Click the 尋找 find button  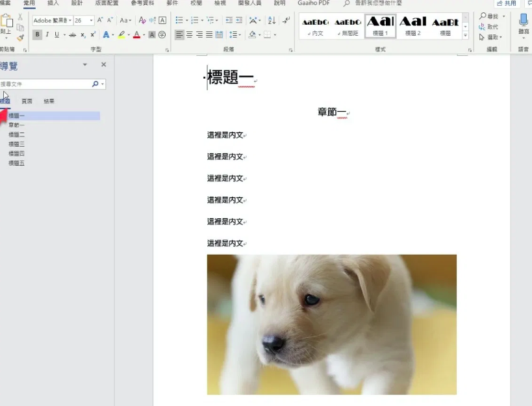point(488,16)
